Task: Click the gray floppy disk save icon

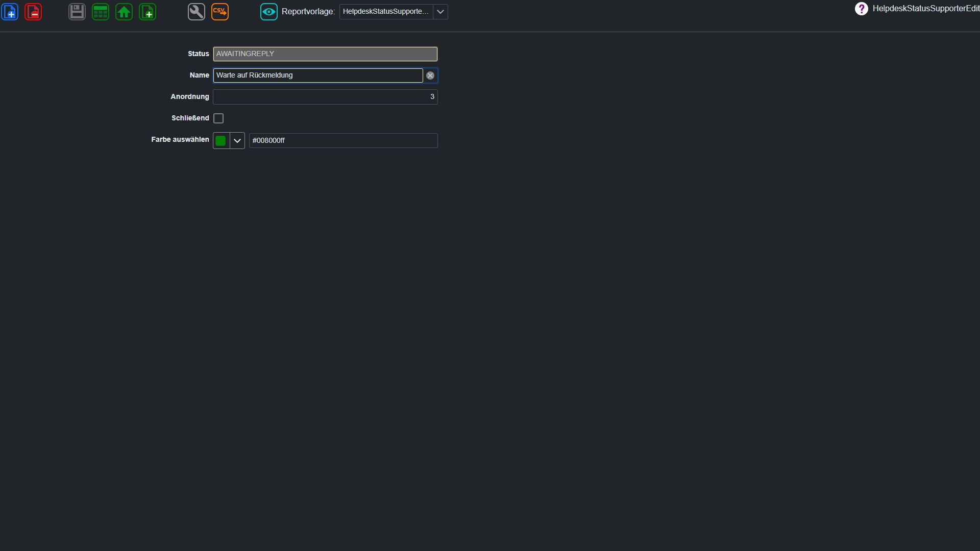Action: pos(77,12)
